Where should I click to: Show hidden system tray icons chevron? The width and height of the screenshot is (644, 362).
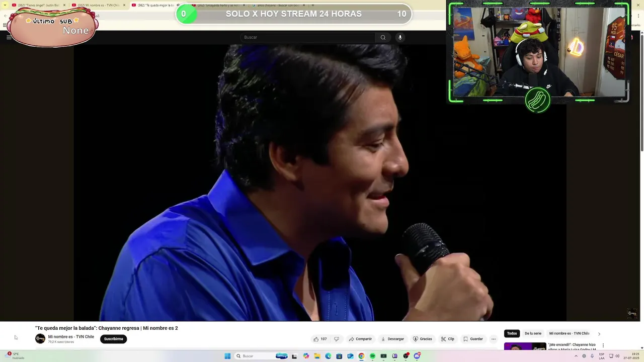[576, 356]
